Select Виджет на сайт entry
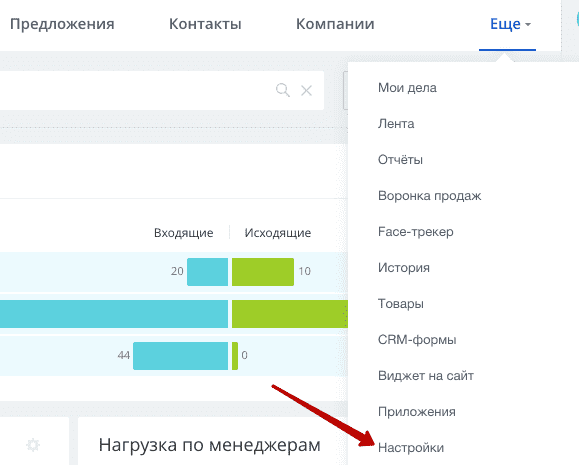The width and height of the screenshot is (579, 465). coord(426,376)
